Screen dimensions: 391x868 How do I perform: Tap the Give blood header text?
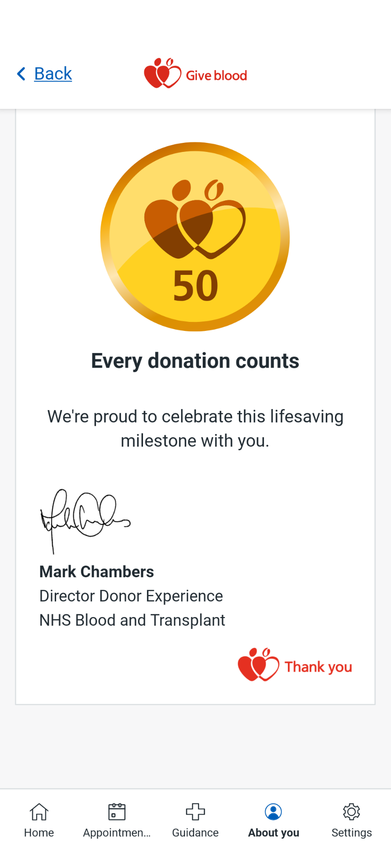pyautogui.click(x=216, y=75)
